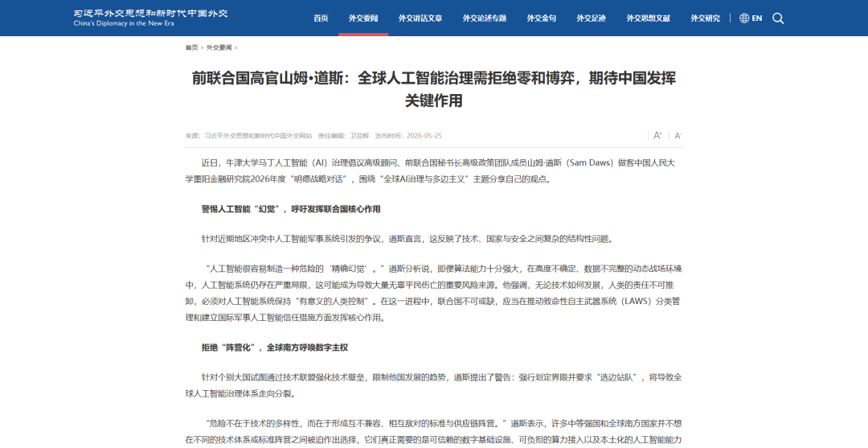
Task: Open the search magnifier icon
Action: pos(778,18)
